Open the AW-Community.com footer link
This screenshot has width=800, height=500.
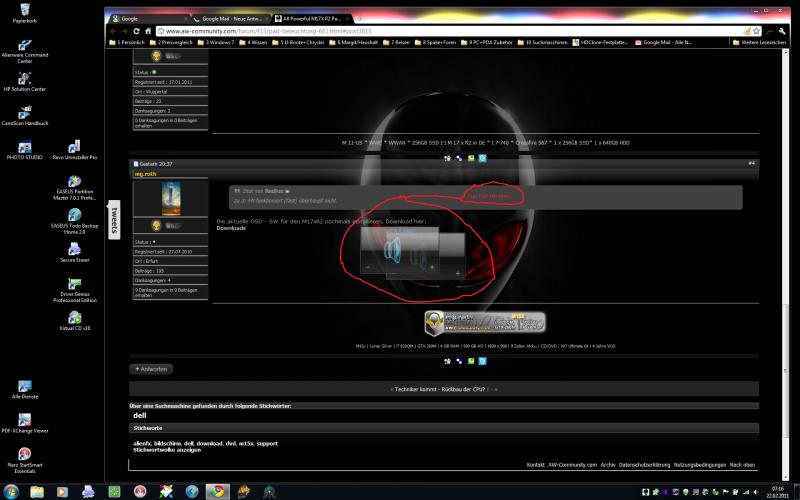(572, 465)
